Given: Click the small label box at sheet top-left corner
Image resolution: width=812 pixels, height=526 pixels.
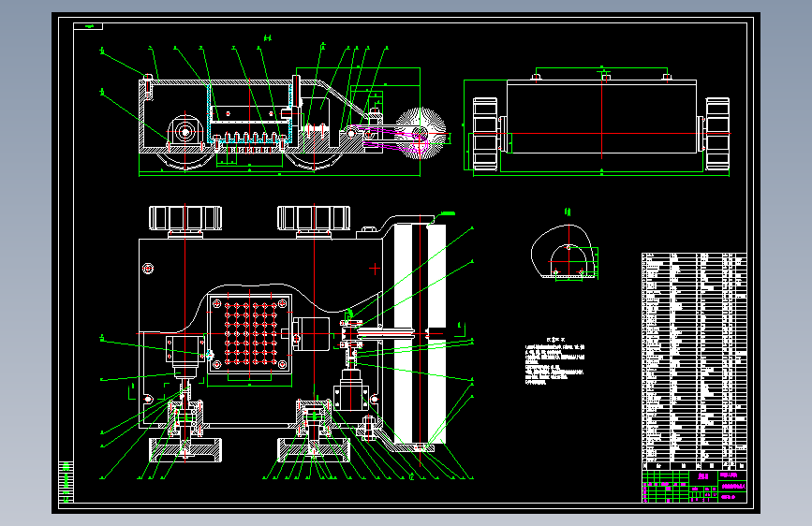Looking at the screenshot, I should 88,26.
